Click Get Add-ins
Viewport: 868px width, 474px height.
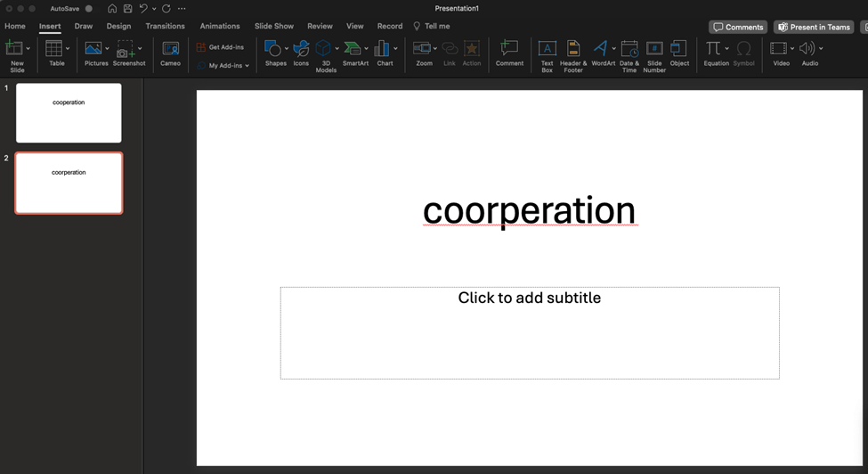tap(220, 47)
